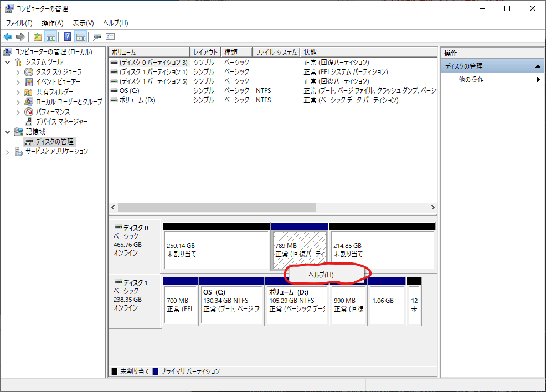Click the デバイス マネージャー icon
Image resolution: width=546 pixels, height=392 pixels.
click(x=29, y=122)
